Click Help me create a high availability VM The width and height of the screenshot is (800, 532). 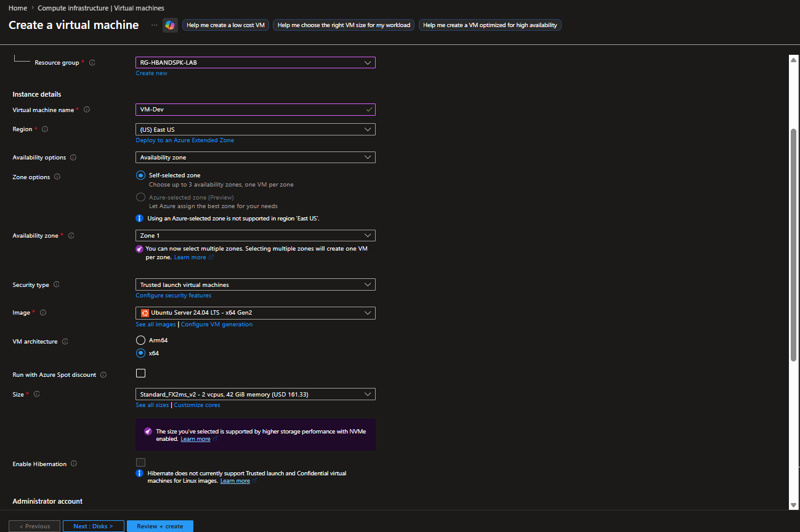(x=490, y=25)
